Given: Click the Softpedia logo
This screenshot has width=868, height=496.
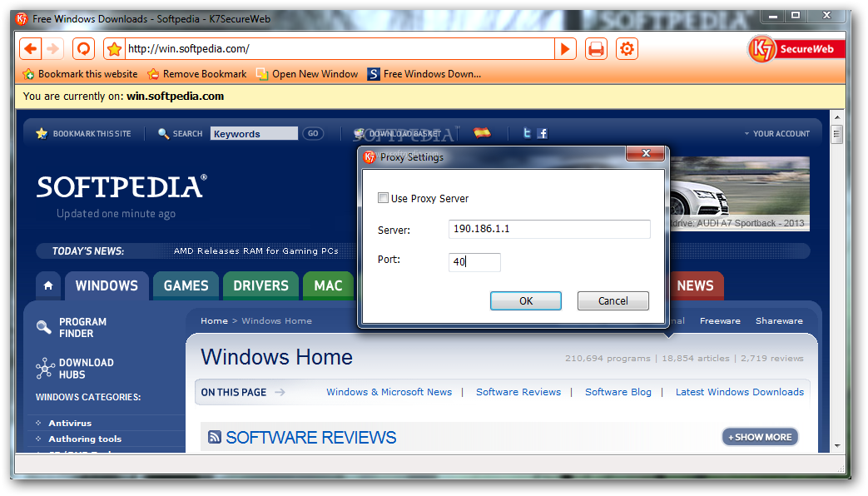Looking at the screenshot, I should (122, 186).
